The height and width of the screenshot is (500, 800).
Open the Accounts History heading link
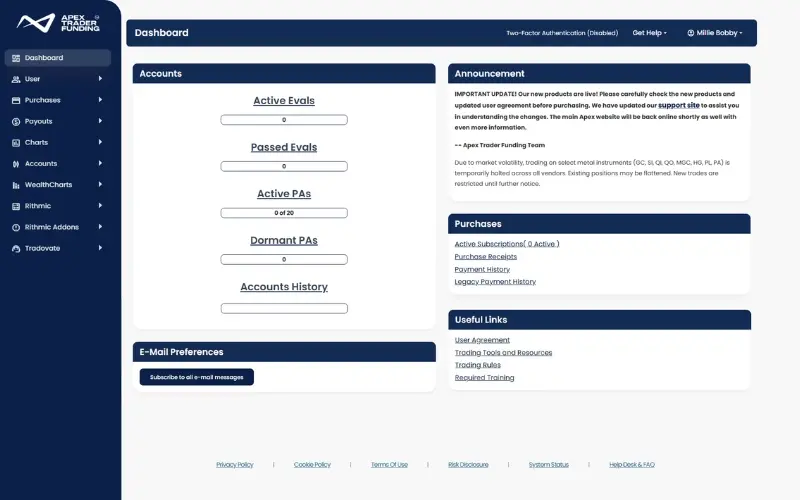pos(284,287)
